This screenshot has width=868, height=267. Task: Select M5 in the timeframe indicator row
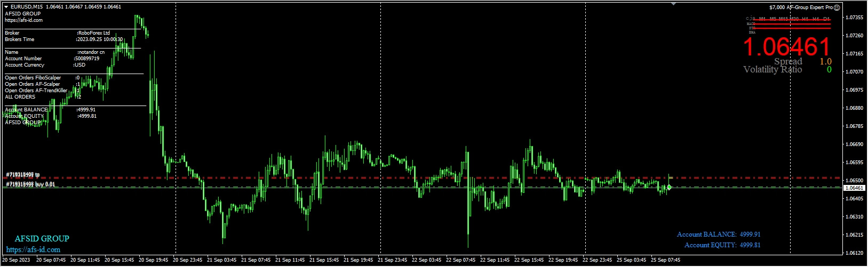click(x=773, y=19)
